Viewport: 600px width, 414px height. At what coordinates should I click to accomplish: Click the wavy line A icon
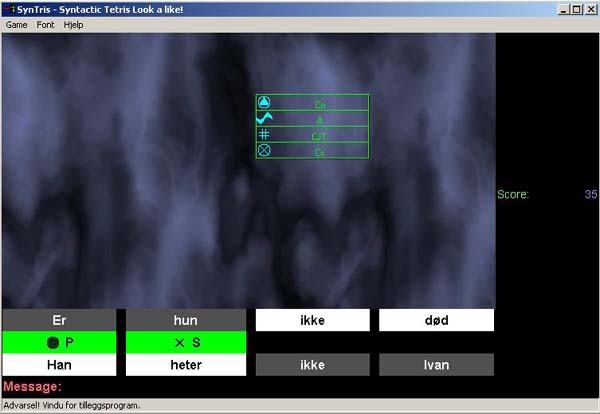(265, 119)
